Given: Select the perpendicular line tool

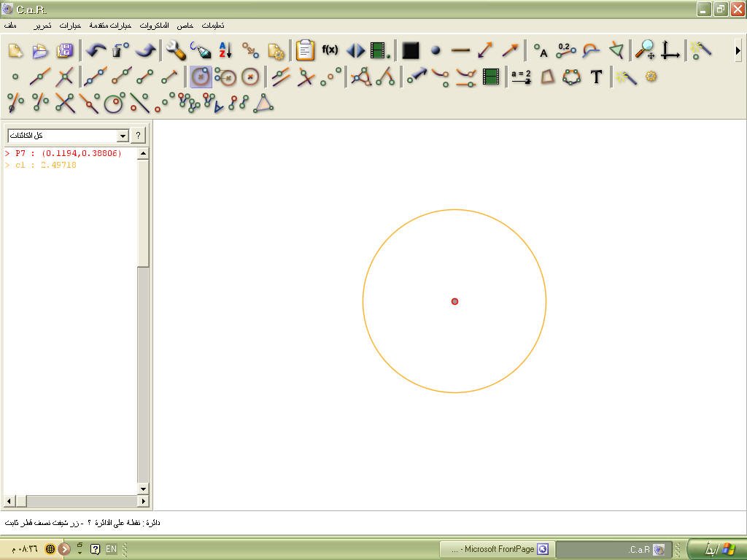Looking at the screenshot, I should 306,77.
